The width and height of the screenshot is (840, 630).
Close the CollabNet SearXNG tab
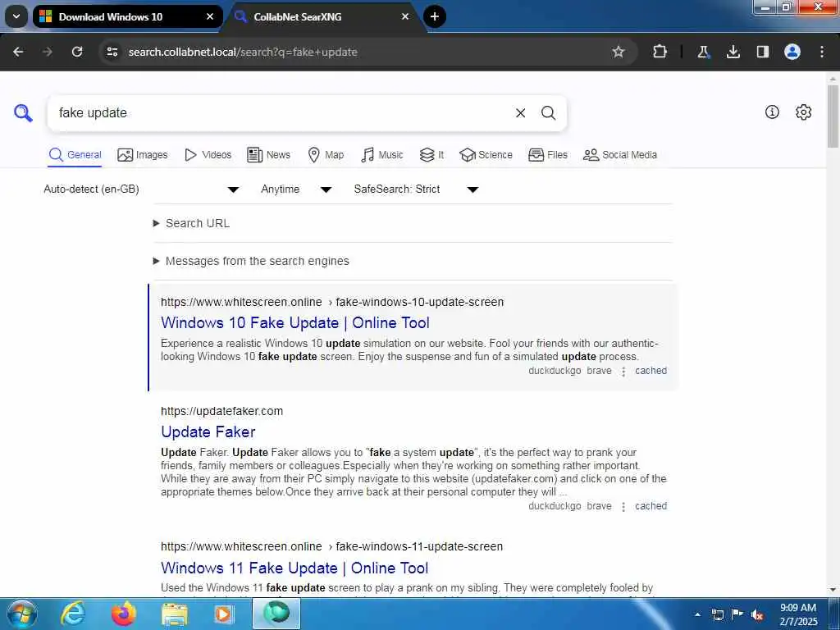click(x=405, y=16)
